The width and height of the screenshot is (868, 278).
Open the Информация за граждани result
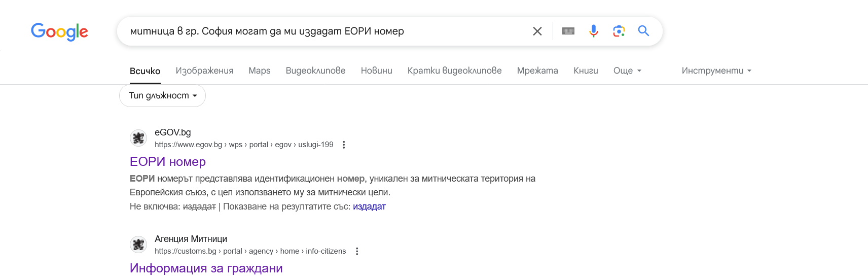(x=206, y=268)
